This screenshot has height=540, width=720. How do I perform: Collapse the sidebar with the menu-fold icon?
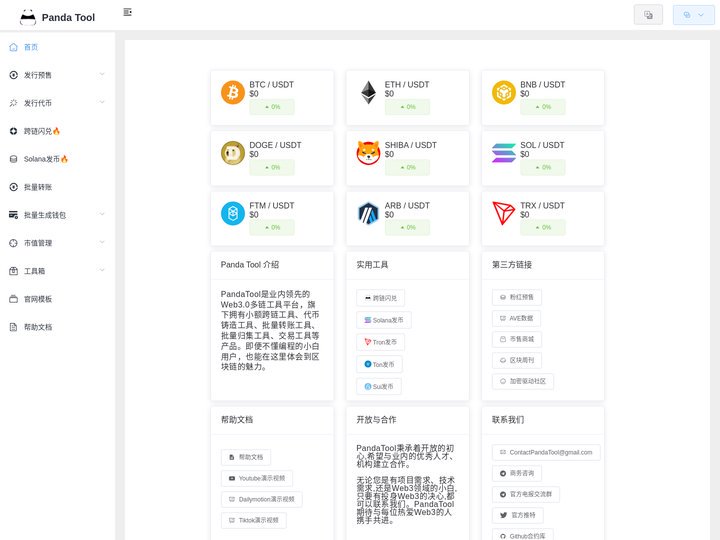[128, 12]
